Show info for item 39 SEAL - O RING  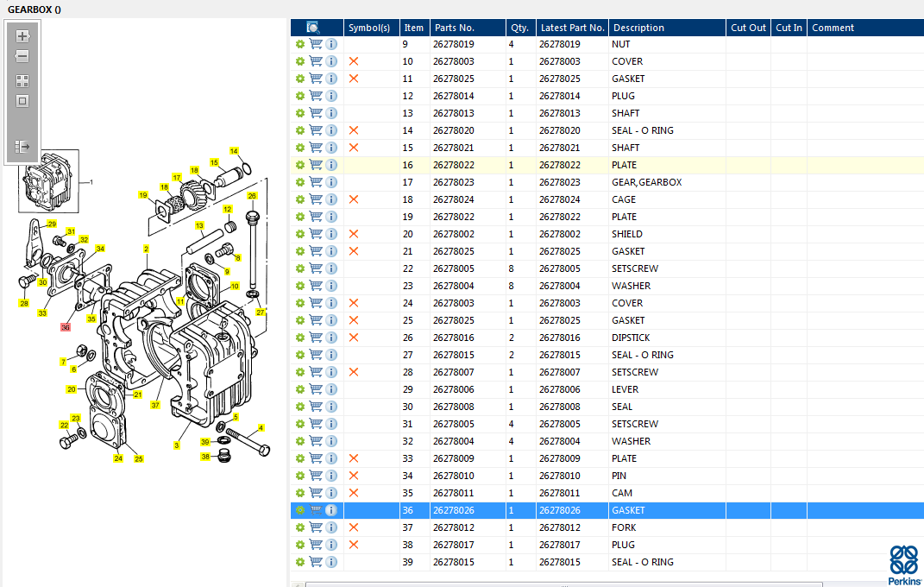[331, 562]
